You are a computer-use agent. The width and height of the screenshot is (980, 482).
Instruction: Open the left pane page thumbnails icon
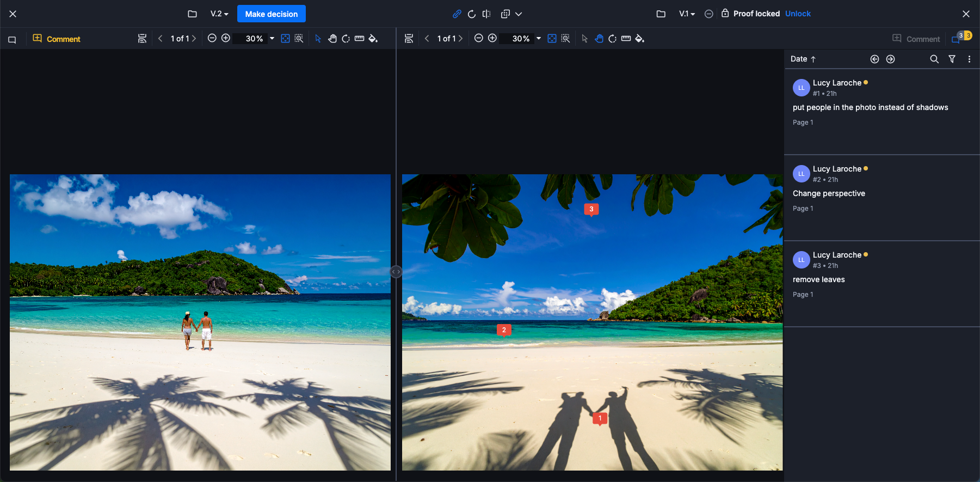pos(142,39)
